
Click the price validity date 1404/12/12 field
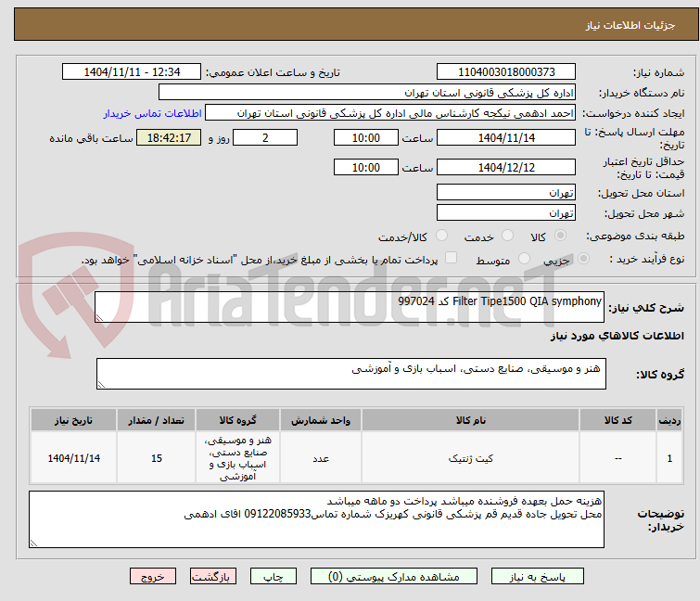click(x=506, y=167)
